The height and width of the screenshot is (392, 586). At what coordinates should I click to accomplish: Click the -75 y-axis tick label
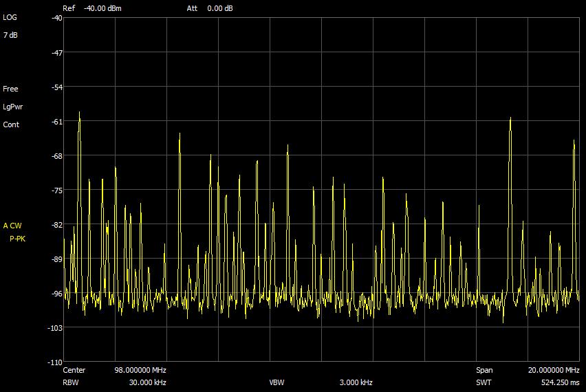57,190
